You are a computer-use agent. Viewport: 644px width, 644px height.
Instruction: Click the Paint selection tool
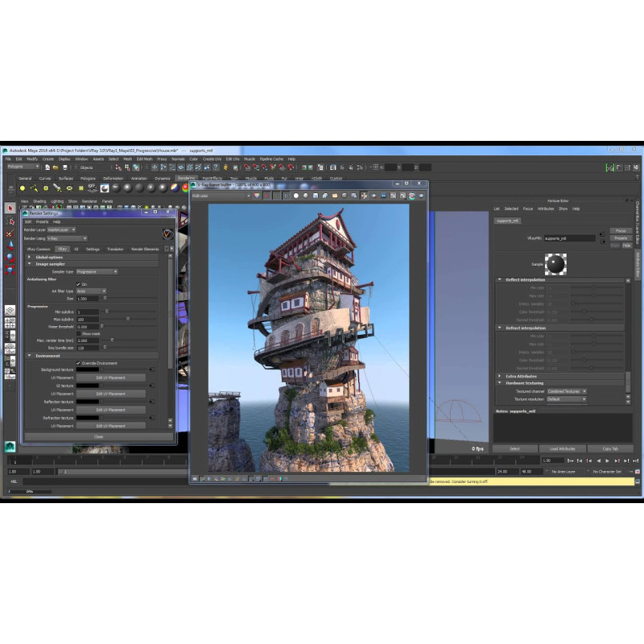click(x=10, y=233)
